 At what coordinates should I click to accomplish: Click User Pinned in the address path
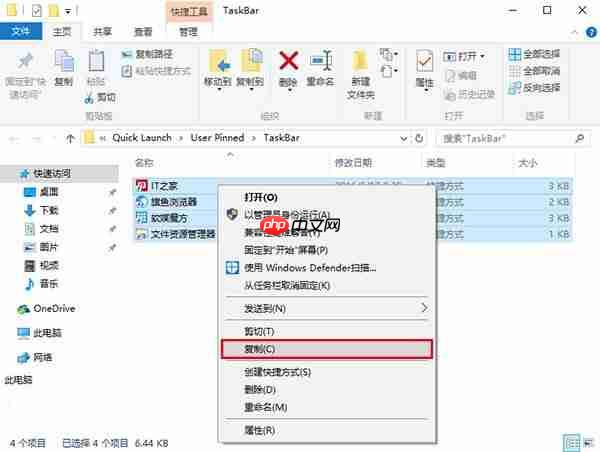pos(217,138)
